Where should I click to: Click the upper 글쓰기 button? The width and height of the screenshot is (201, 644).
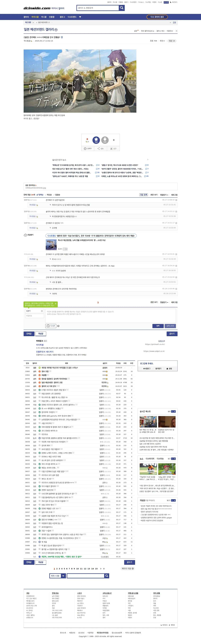(x=172, y=334)
